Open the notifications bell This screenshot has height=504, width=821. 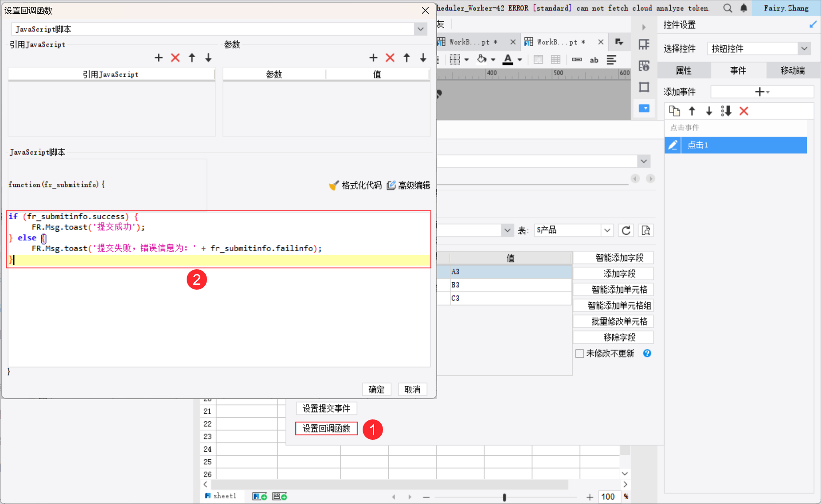pyautogui.click(x=744, y=8)
